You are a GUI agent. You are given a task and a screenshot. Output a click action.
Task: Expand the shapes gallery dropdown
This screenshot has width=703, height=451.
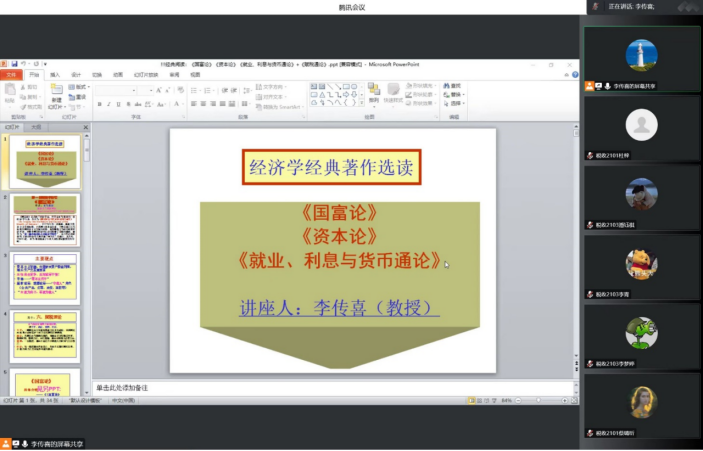tap(362, 105)
